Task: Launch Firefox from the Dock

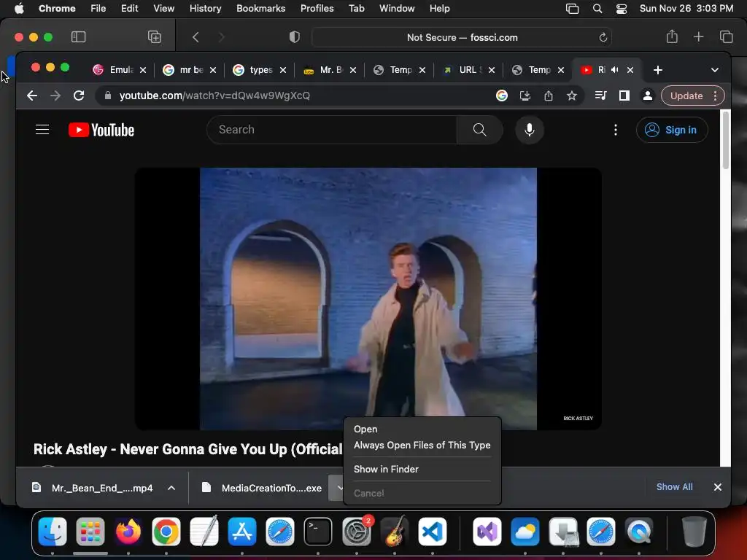Action: tap(128, 532)
